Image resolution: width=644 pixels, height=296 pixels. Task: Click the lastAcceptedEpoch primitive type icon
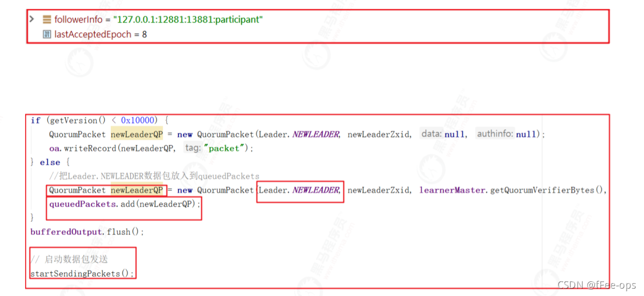point(47,35)
